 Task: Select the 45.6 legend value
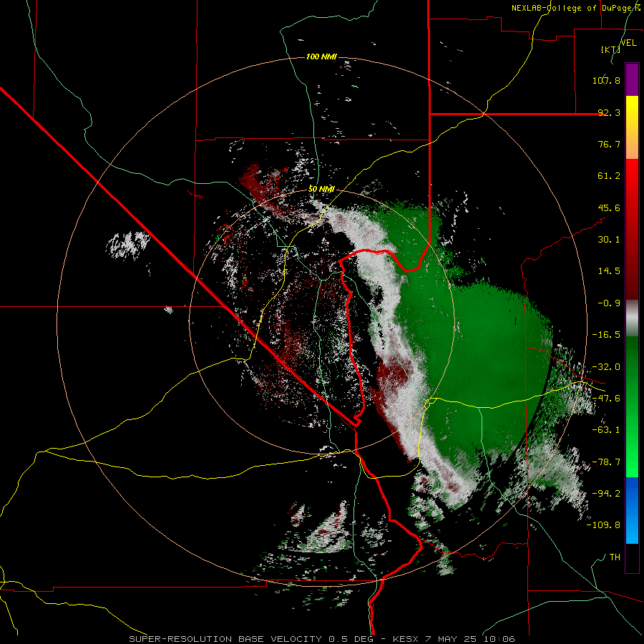coord(609,208)
